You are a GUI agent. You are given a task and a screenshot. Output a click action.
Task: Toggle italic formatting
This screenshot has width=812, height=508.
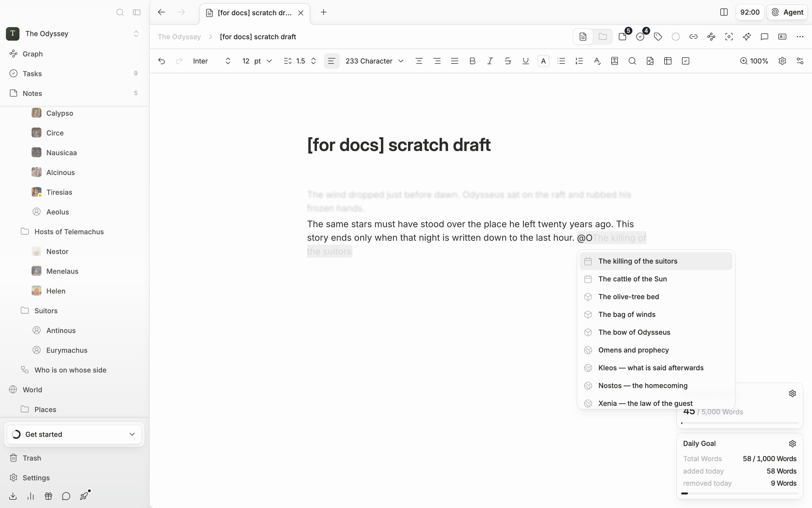click(490, 61)
